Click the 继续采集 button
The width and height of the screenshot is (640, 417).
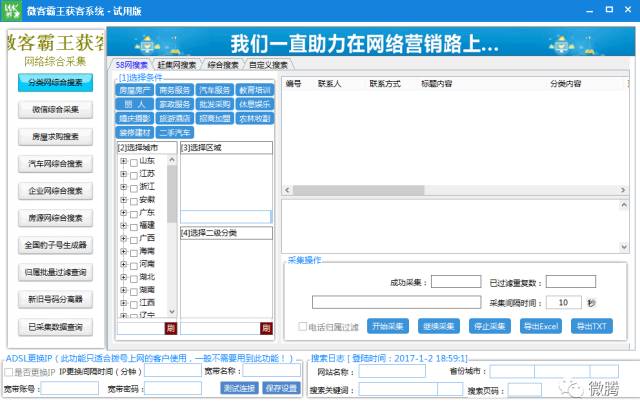tap(439, 326)
